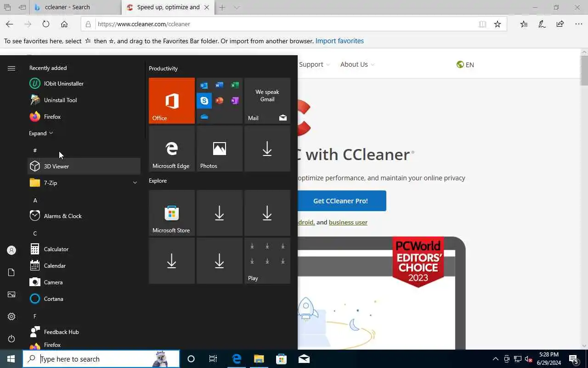This screenshot has width=588, height=368.
Task: Add this page to favorites star
Action: tap(498, 24)
